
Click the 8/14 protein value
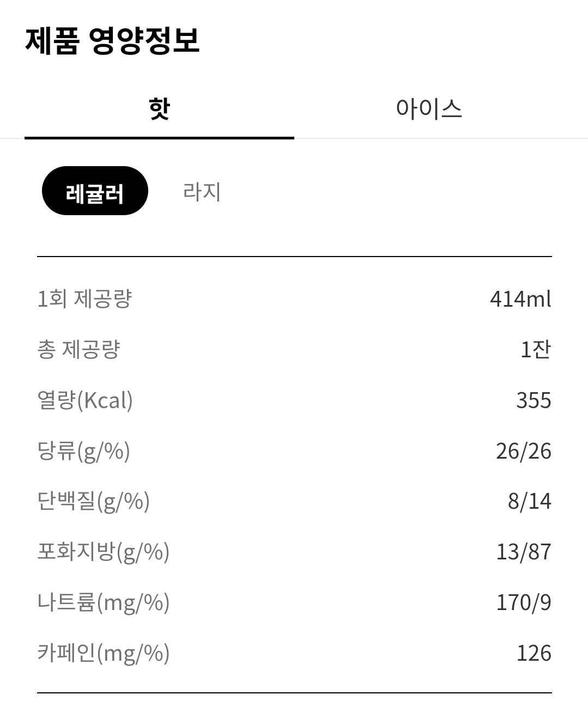[529, 501]
